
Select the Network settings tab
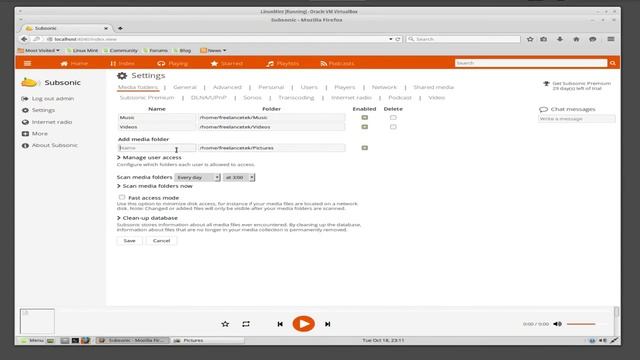[x=384, y=87]
